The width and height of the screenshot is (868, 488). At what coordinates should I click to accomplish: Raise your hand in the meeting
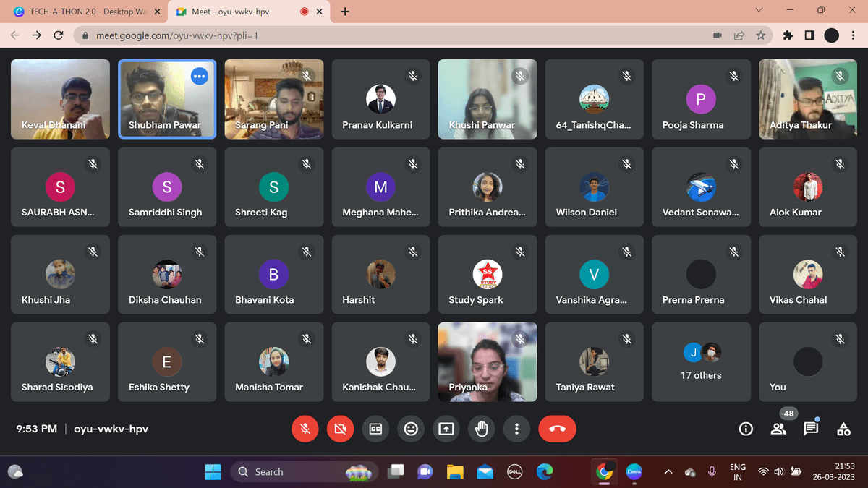[481, 429]
